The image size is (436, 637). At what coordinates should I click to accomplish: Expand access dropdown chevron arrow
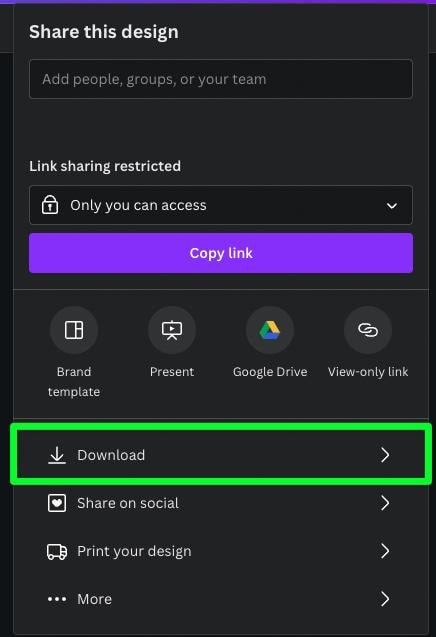coord(392,206)
